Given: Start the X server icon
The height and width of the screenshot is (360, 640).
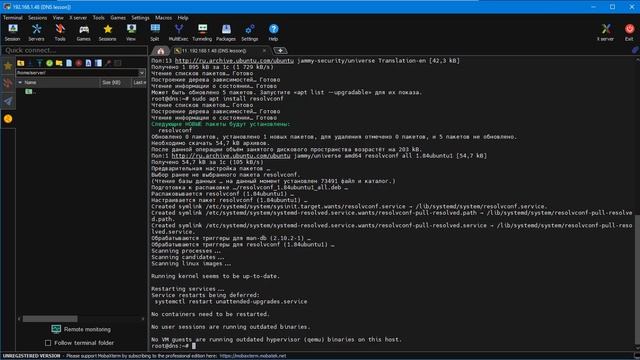Looking at the screenshot, I should pyautogui.click(x=605, y=32).
